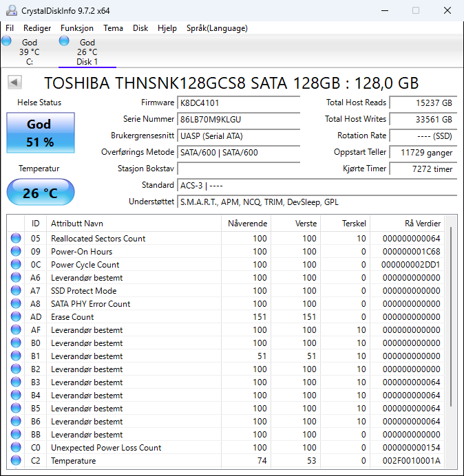
Task: Click raw value 000000000154
Action: point(411,447)
